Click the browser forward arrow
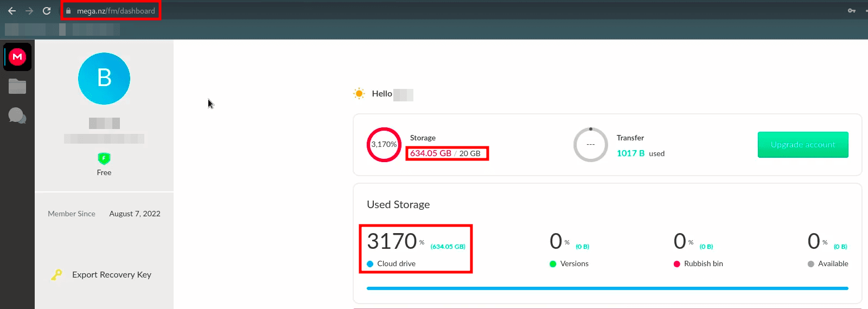 point(29,11)
